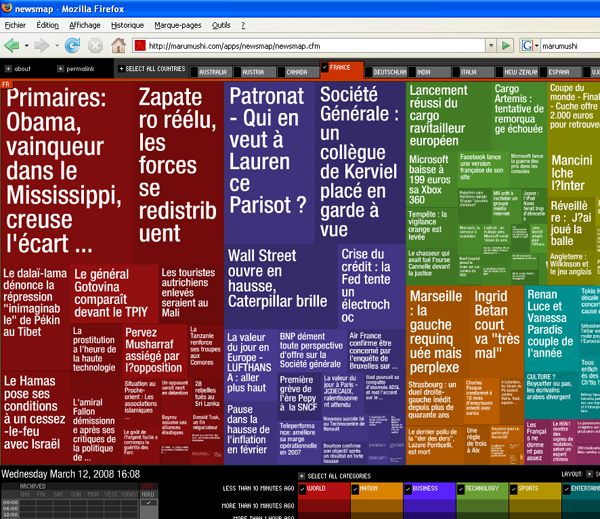
Task: Check the India country checkbox
Action: [412, 72]
